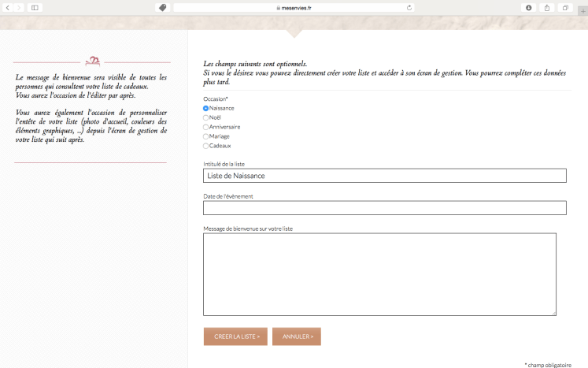Toggle the Safari sidebar

tap(35, 7)
